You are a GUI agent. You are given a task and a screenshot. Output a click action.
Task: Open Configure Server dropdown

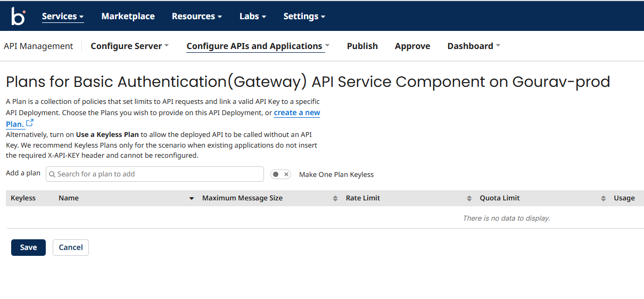(x=129, y=46)
